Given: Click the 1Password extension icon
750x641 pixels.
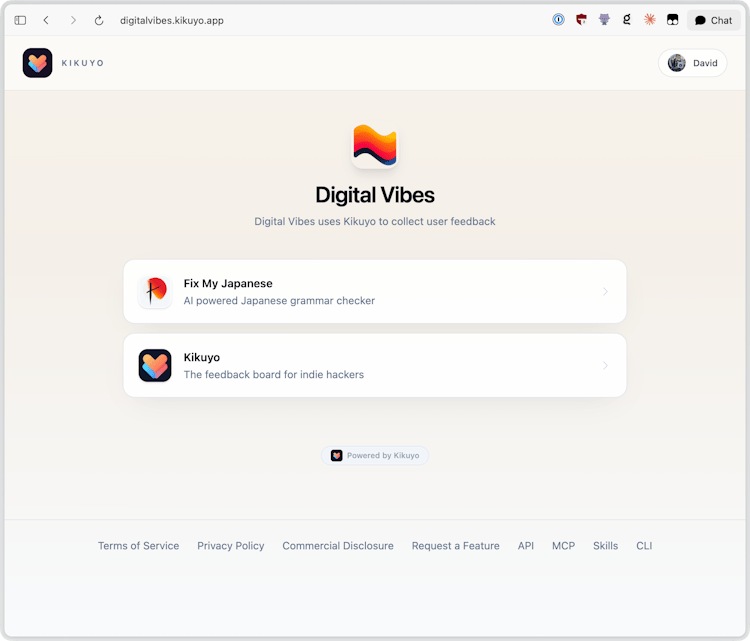Looking at the screenshot, I should tap(559, 20).
